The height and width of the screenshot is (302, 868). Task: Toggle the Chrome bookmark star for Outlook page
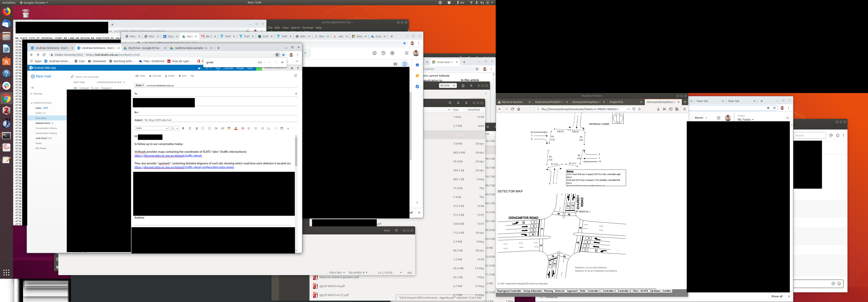pyautogui.click(x=283, y=55)
